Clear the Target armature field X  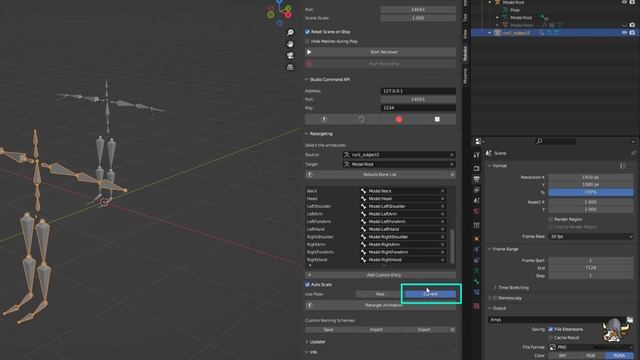click(x=451, y=164)
